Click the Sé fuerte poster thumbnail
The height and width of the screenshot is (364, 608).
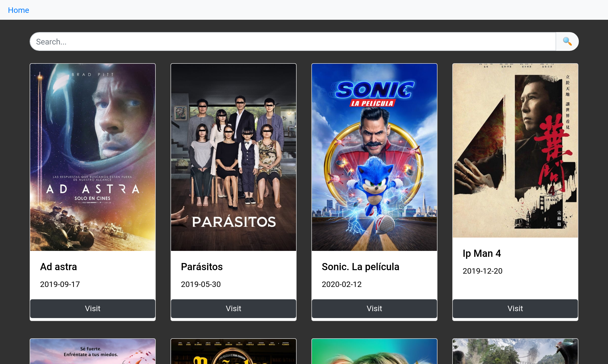(93, 351)
